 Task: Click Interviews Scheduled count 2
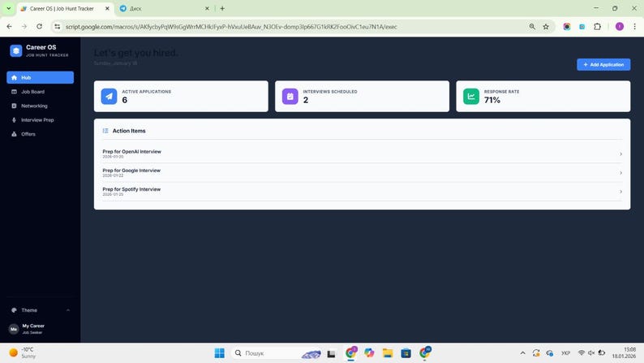click(306, 100)
